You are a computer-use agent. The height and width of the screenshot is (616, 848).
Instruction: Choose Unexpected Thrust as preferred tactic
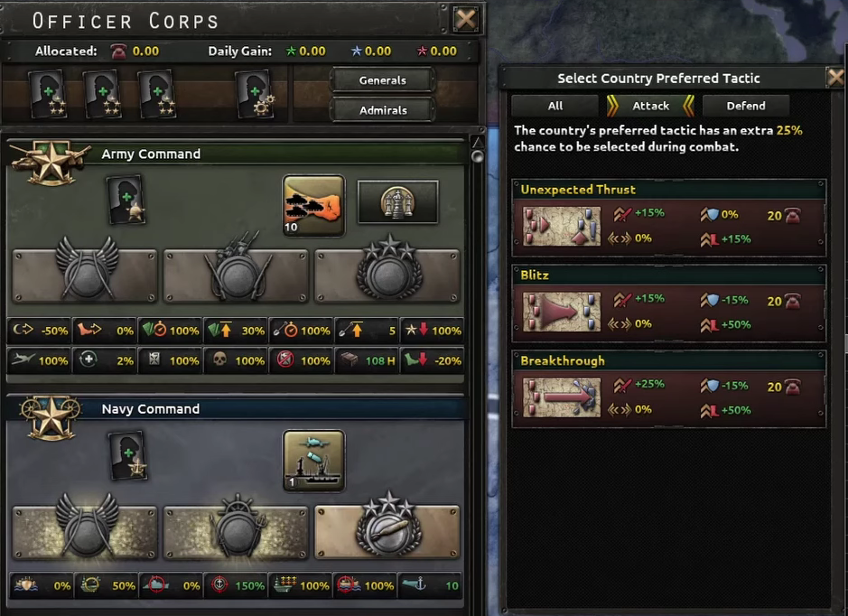[x=669, y=218]
